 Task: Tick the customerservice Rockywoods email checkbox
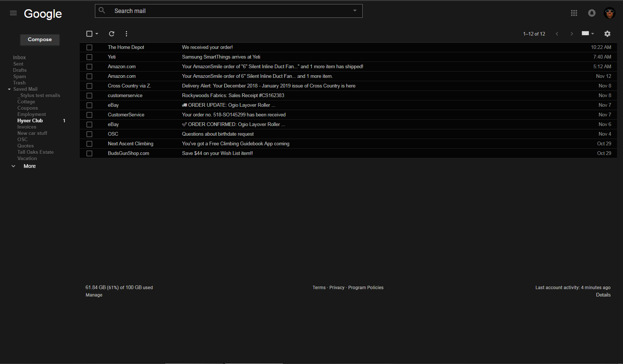[89, 96]
